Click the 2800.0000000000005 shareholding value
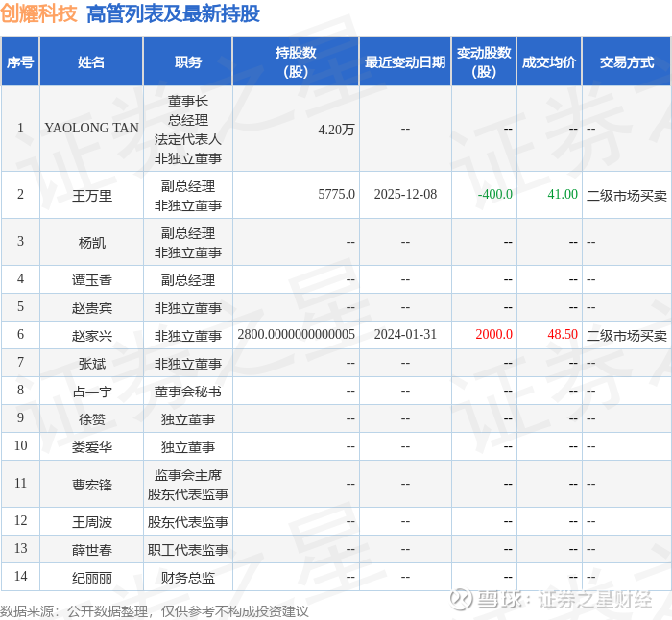Screen dimensions: 672x620 coord(296,334)
